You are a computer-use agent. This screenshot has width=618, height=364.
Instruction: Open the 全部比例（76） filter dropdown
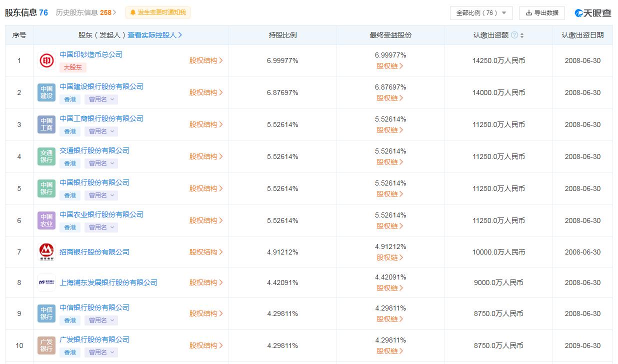coord(481,12)
